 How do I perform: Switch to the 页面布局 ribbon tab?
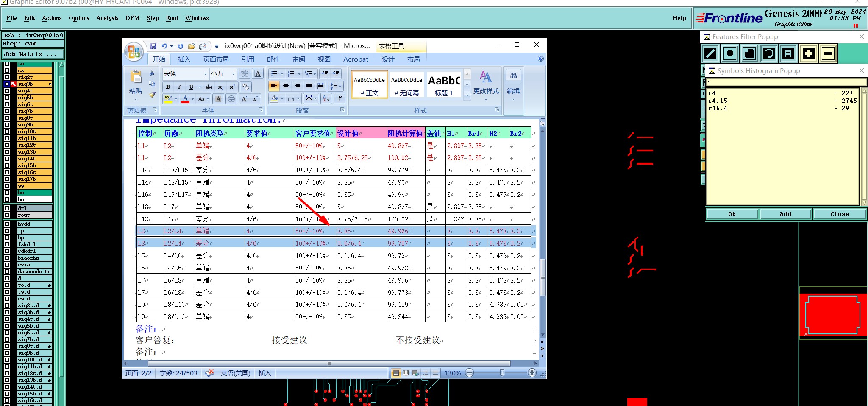[216, 59]
